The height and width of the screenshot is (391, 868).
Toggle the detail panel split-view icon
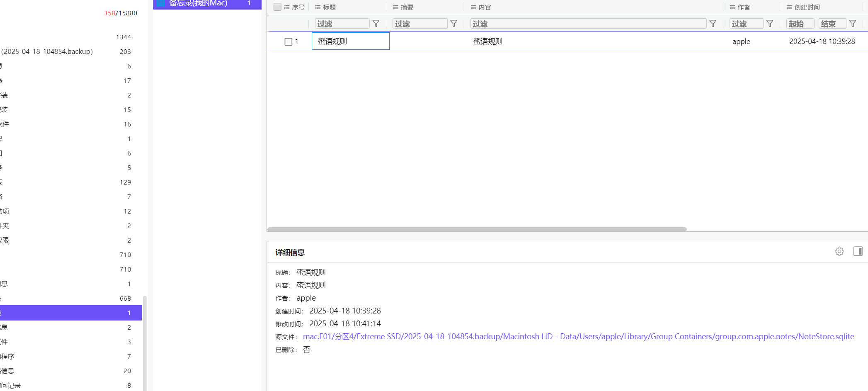(x=858, y=251)
